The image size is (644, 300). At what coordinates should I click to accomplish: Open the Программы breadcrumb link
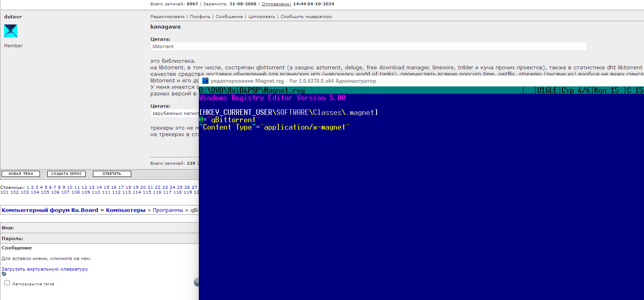pyautogui.click(x=168, y=210)
